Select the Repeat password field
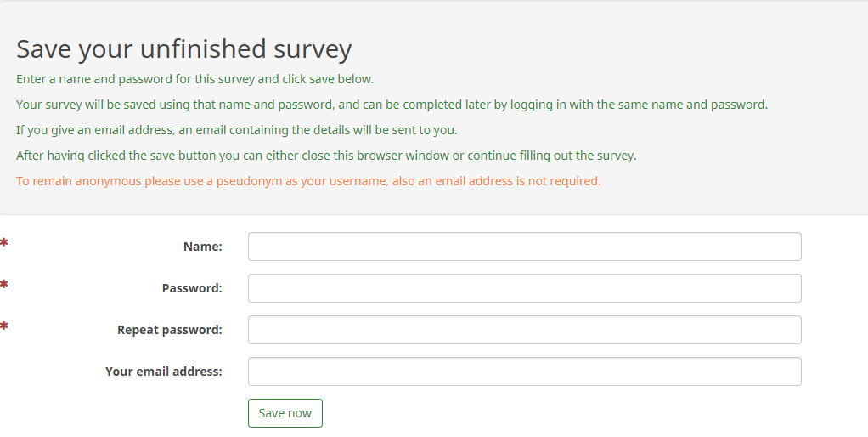 click(x=524, y=330)
